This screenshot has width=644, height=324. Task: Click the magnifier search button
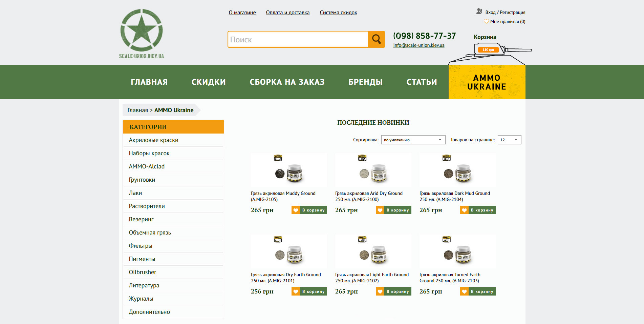tap(376, 39)
